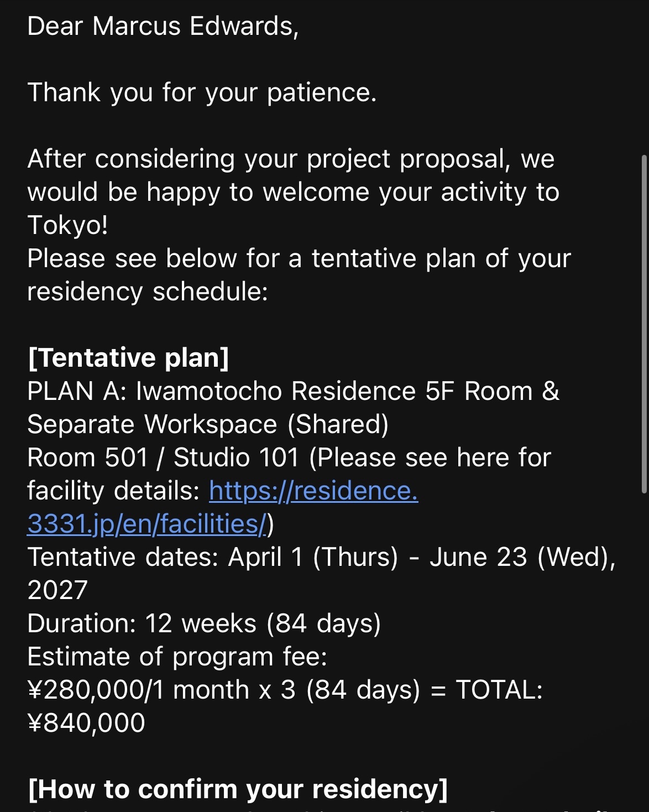This screenshot has width=649, height=812.
Task: Click the vertical scrollbar thumb
Action: coord(644,324)
